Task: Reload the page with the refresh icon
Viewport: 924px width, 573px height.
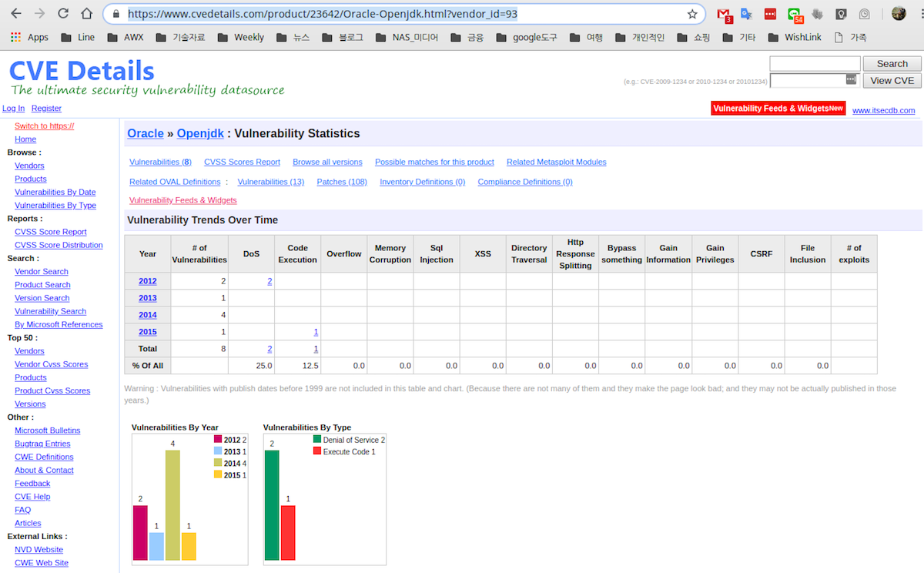Action: [63, 14]
